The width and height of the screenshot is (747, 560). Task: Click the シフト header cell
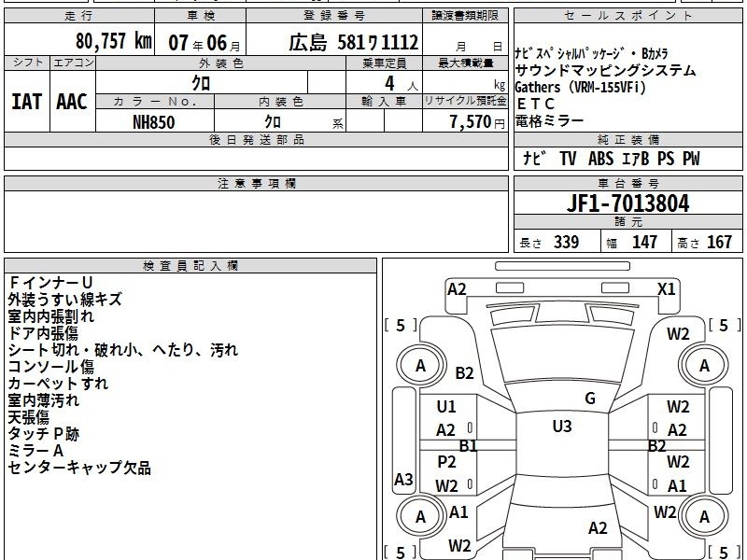[27, 63]
